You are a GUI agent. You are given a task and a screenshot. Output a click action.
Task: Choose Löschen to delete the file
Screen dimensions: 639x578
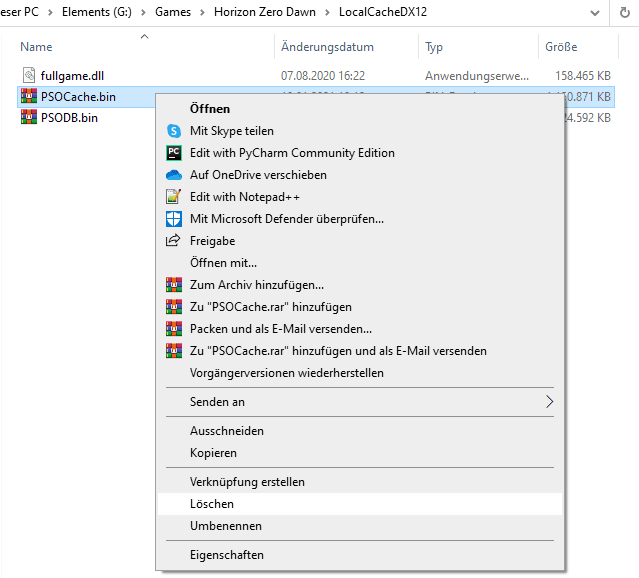(x=360, y=504)
